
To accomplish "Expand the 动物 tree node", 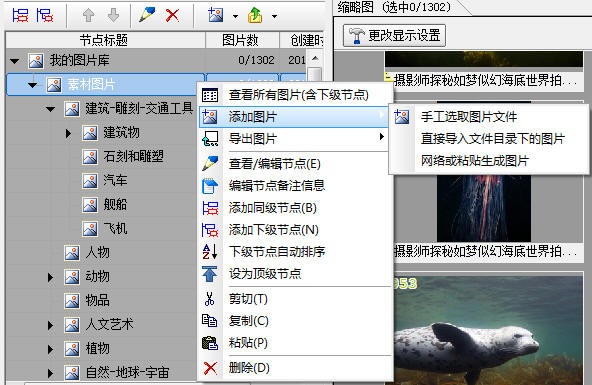I will pos(50,277).
